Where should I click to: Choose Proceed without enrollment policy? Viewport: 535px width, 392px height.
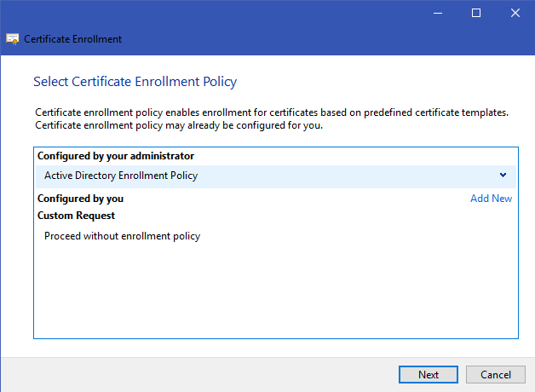coord(122,236)
